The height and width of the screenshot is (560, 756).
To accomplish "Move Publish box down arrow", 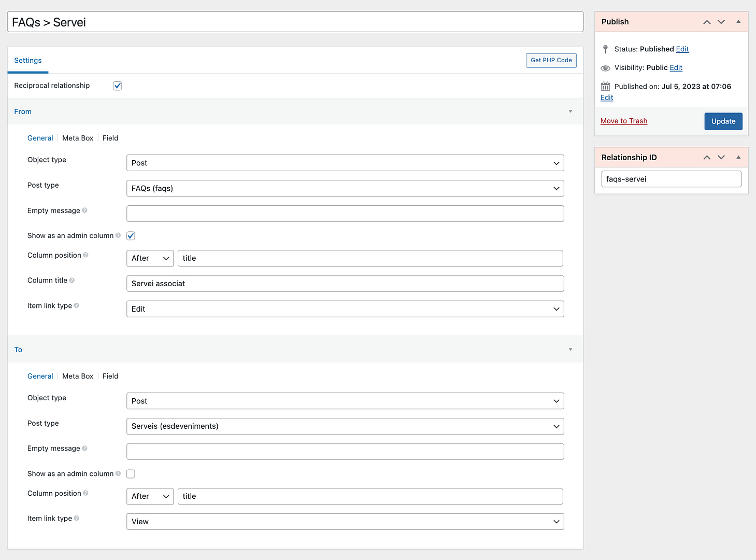I will tap(721, 22).
